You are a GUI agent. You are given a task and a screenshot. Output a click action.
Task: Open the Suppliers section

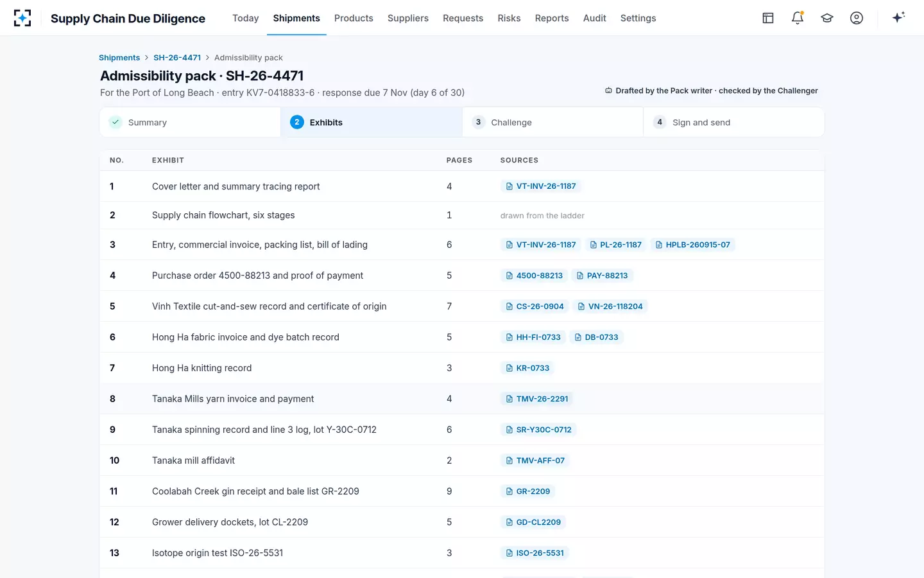click(408, 18)
